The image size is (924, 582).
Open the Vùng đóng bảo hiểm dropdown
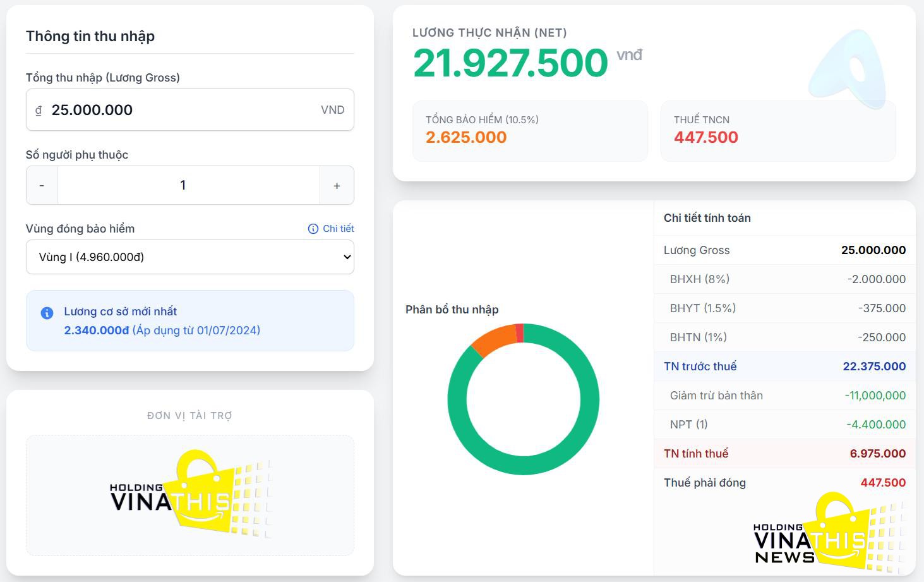pos(189,257)
